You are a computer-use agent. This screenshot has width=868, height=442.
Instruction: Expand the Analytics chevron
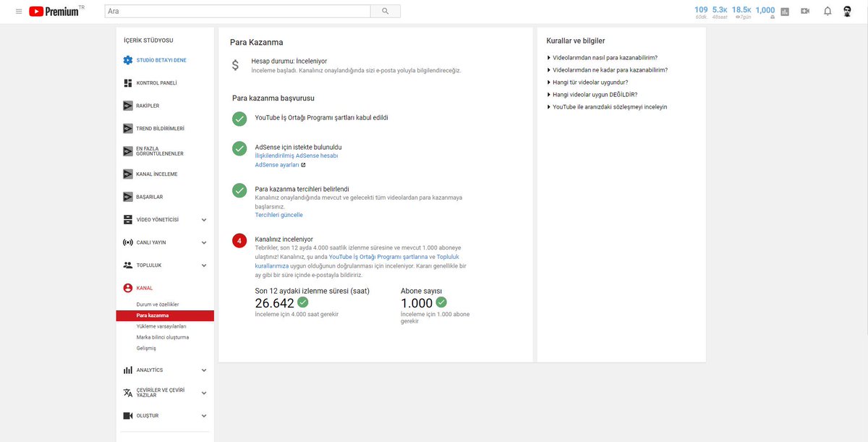[x=204, y=370]
